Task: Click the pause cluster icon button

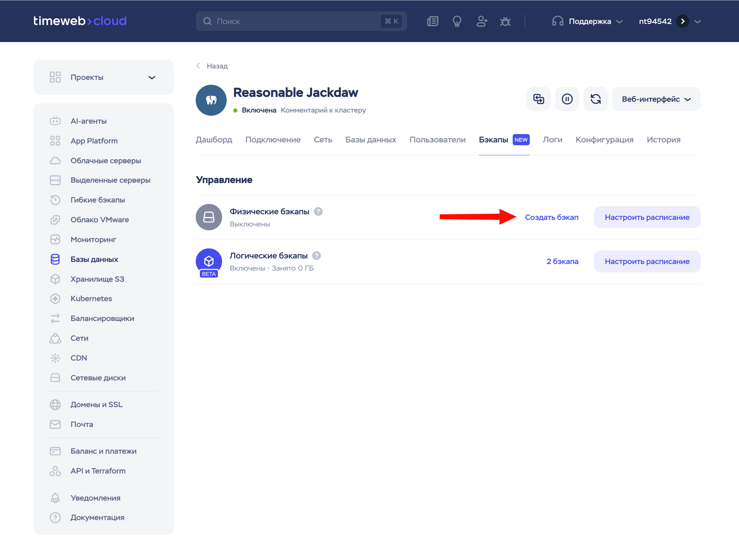Action: tap(567, 99)
